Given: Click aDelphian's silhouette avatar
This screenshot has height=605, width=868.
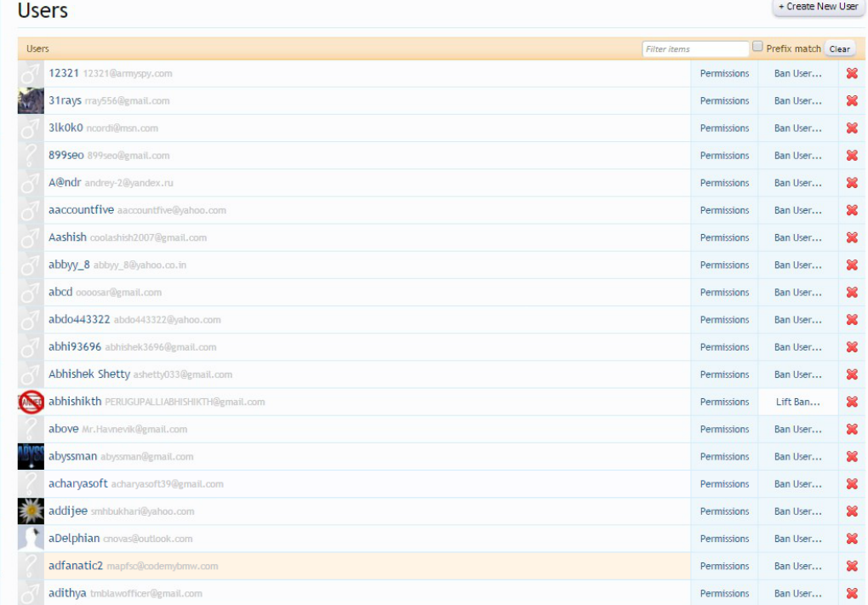Looking at the screenshot, I should tap(31, 539).
